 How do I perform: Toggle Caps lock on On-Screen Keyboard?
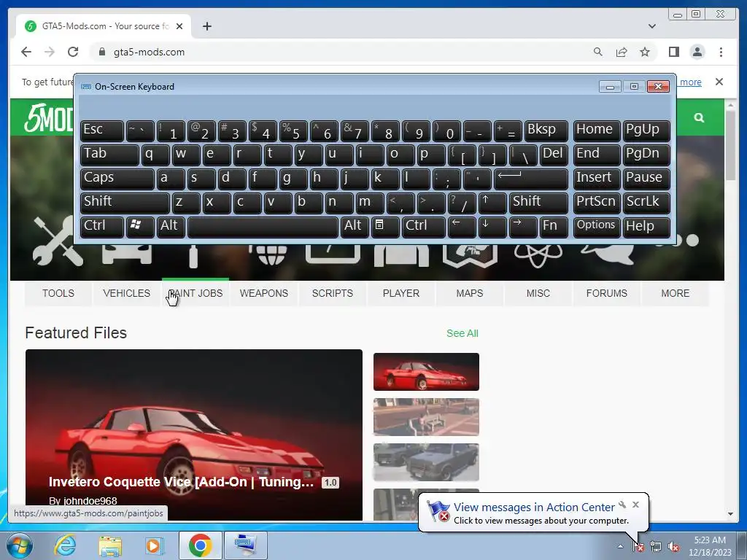click(117, 179)
